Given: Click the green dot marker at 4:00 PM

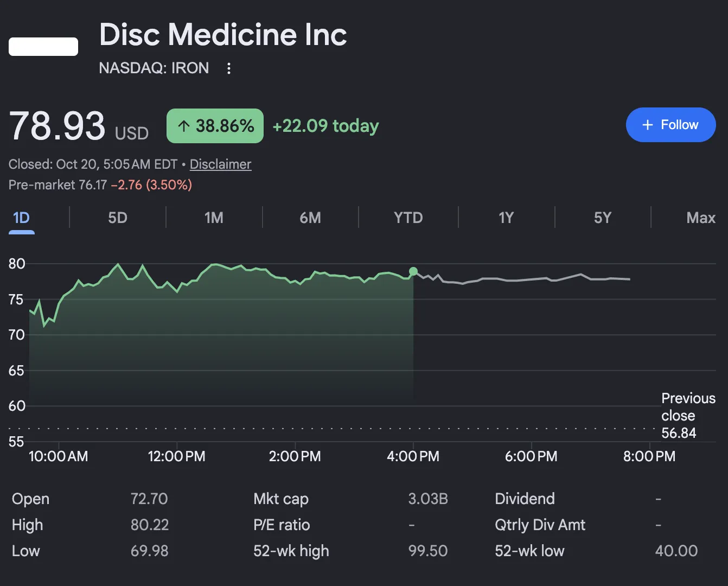Looking at the screenshot, I should 413,271.
